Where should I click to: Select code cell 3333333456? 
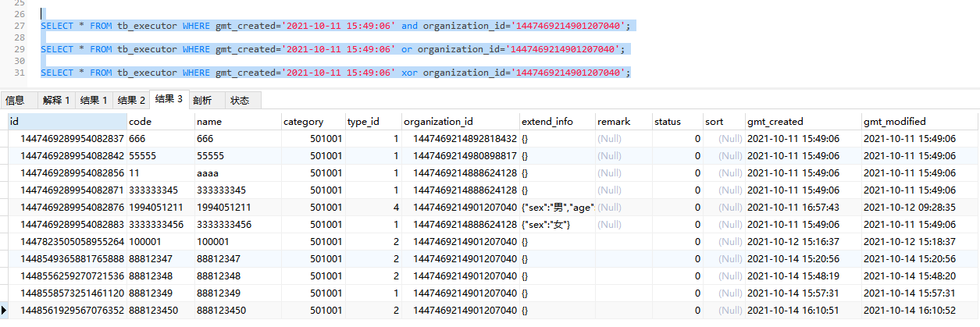point(160,224)
